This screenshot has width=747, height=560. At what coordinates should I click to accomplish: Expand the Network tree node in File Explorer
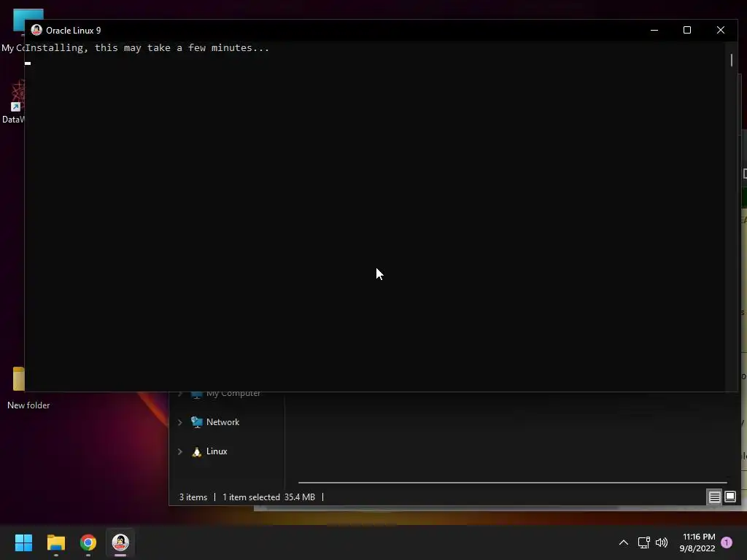(x=180, y=422)
